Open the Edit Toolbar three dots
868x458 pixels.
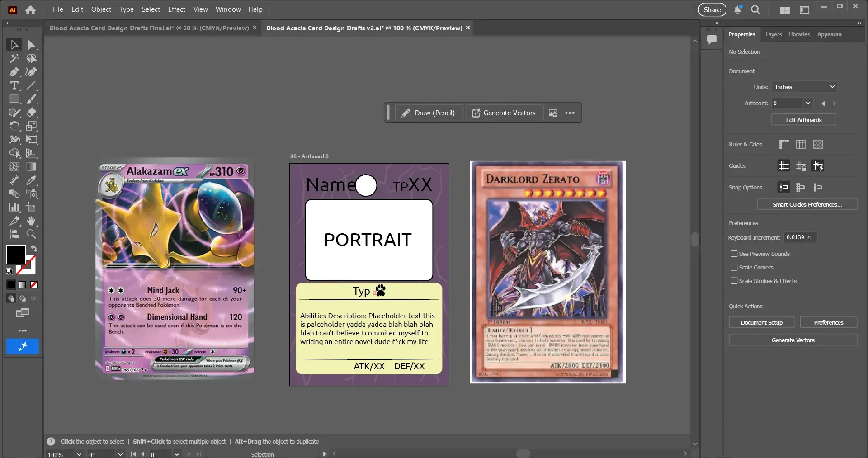pos(23,331)
